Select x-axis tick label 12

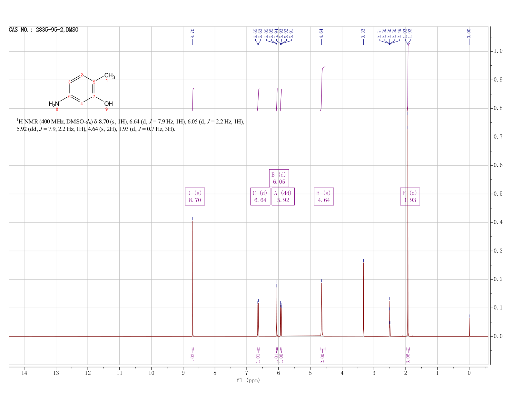88,373
